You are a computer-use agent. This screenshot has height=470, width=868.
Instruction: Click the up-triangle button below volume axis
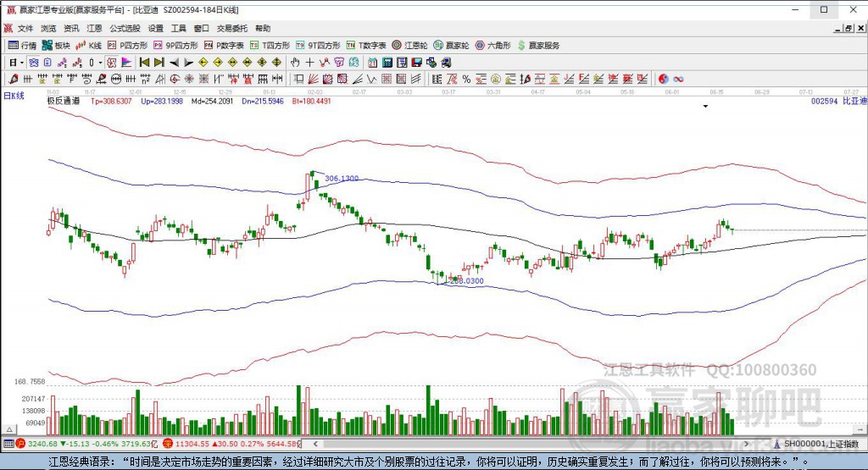(x=8, y=429)
